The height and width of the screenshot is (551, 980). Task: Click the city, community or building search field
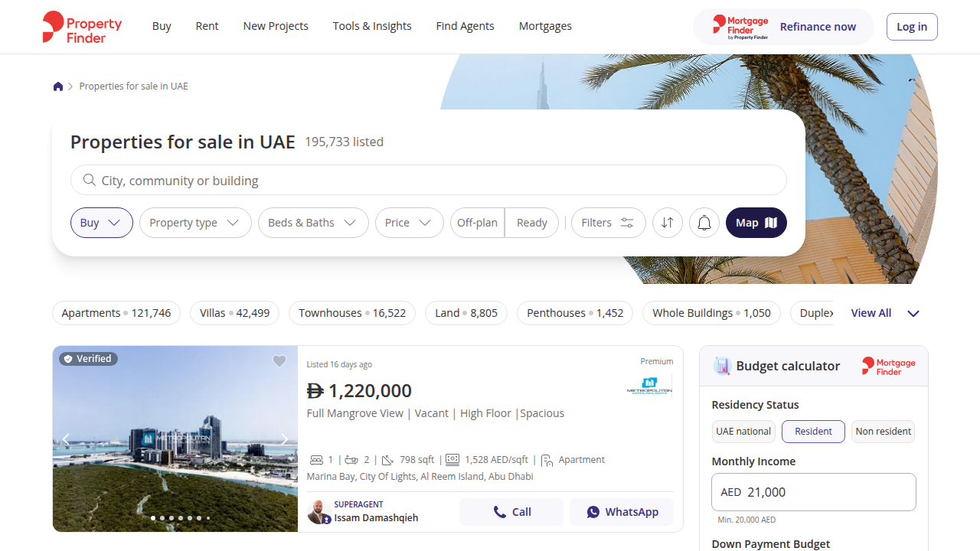(x=429, y=180)
